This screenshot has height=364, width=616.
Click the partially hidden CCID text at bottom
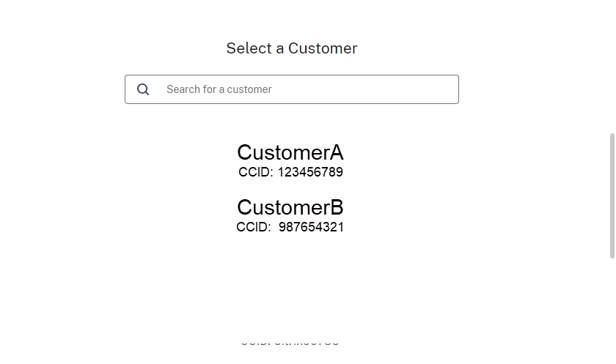pyautogui.click(x=290, y=342)
